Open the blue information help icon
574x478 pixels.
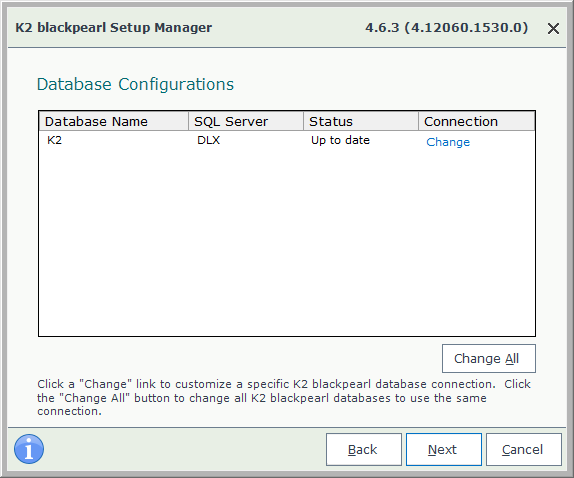point(29,449)
